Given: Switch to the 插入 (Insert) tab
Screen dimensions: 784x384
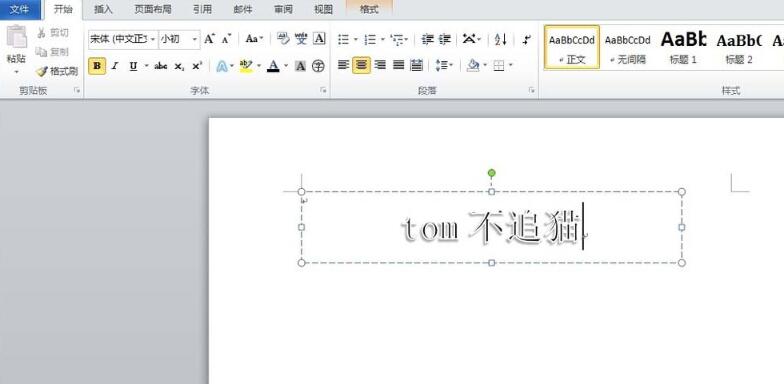Looking at the screenshot, I should [x=104, y=10].
